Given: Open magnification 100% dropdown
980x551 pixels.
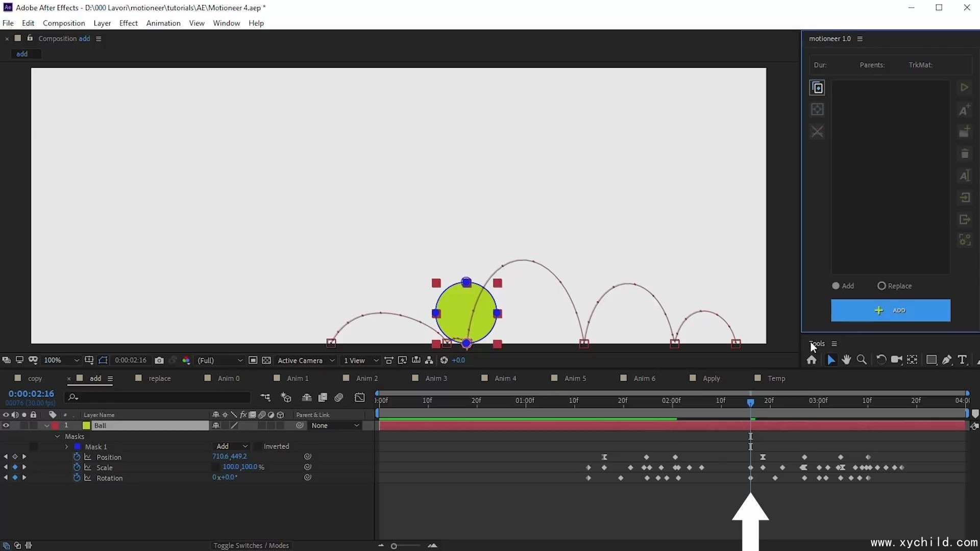Looking at the screenshot, I should 61,360.
